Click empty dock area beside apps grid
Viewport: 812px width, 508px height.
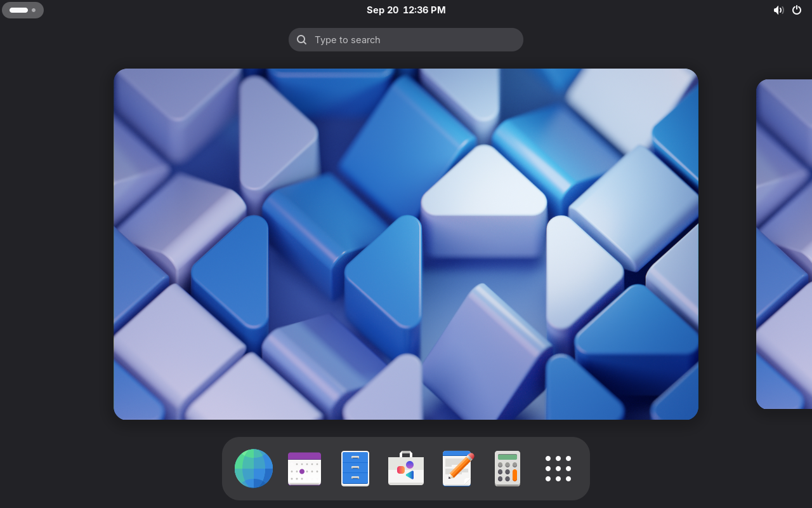click(581, 469)
